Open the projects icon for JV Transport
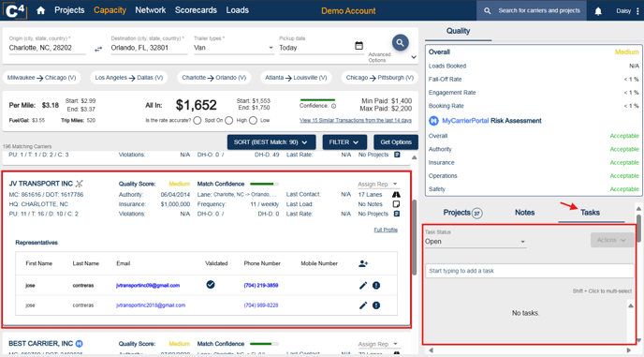Screen dimensions: 644x357 (x=397, y=214)
